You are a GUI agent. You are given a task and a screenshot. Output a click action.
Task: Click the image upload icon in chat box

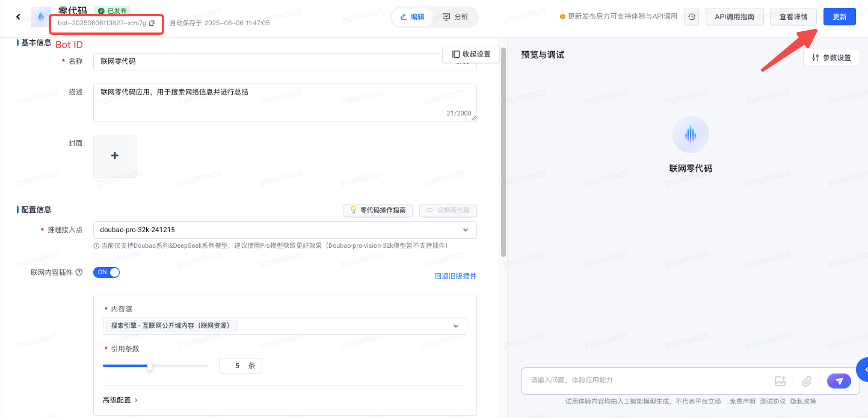780,381
